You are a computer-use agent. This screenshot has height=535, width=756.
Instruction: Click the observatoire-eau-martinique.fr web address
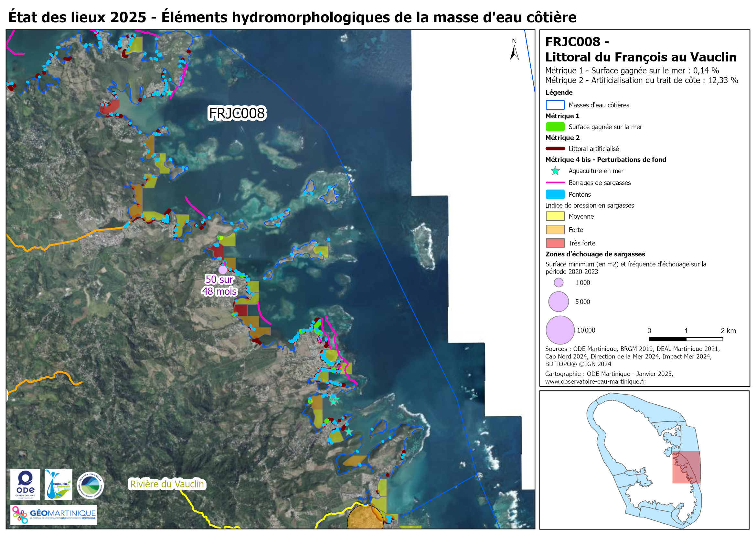(x=595, y=381)
